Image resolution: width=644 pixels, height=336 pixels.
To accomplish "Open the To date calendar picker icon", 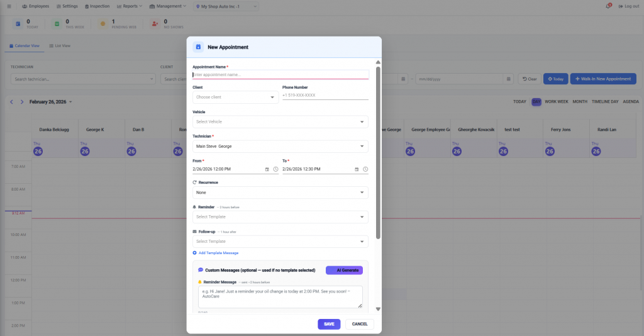I will coord(357,169).
